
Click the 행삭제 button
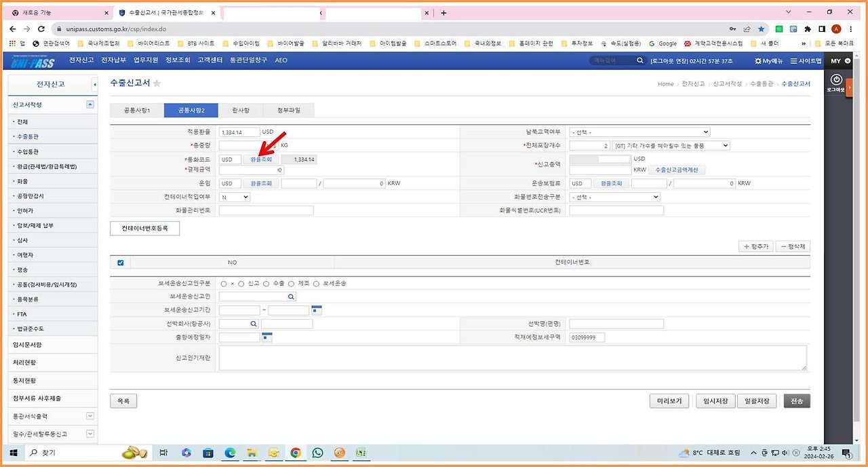point(793,246)
